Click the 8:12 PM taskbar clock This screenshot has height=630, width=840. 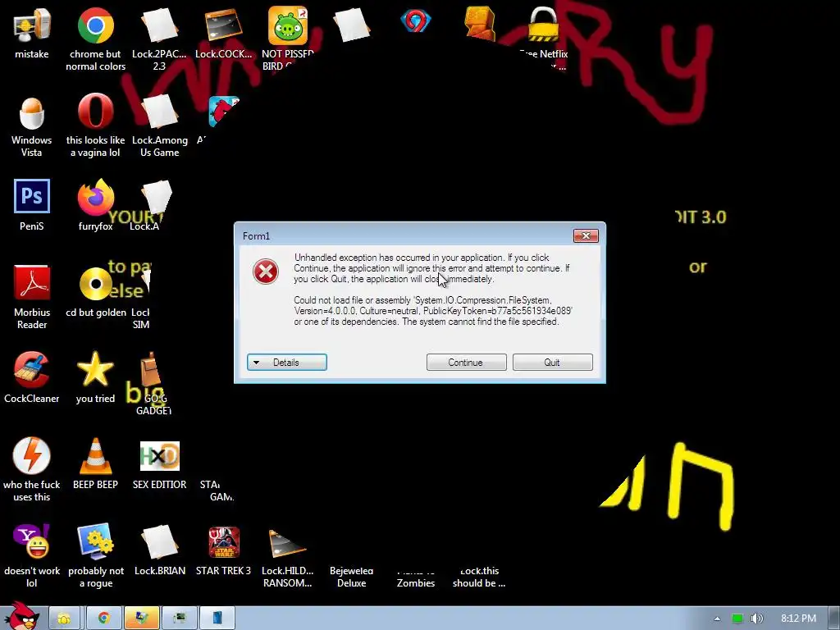point(798,619)
